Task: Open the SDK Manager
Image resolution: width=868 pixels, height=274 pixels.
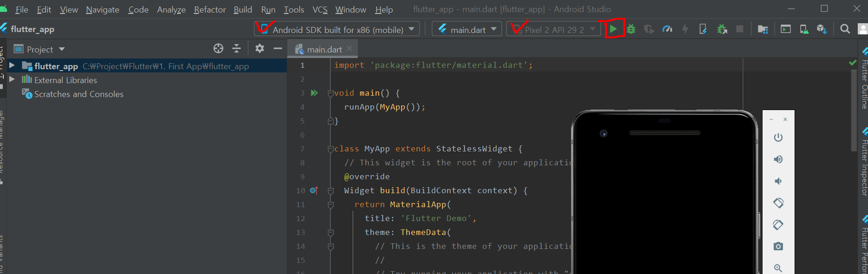Action: point(822,29)
